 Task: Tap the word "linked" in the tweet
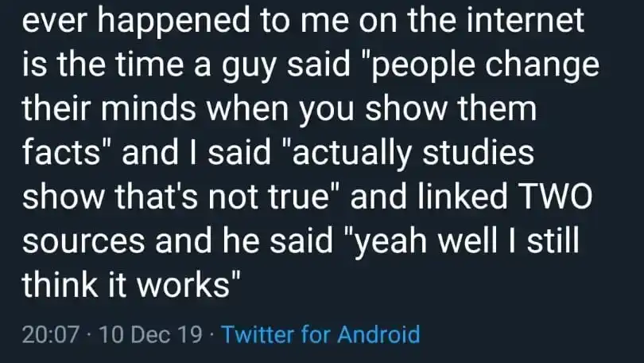pyautogui.click(x=463, y=196)
